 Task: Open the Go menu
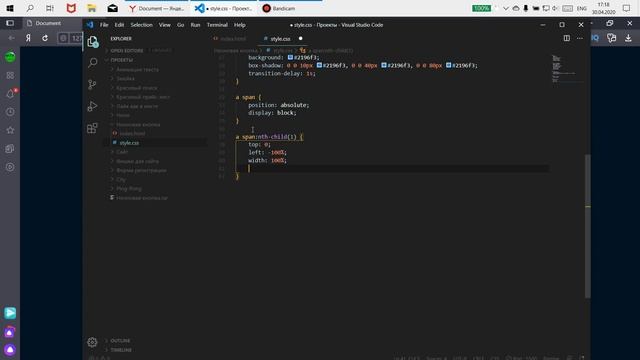[180, 25]
